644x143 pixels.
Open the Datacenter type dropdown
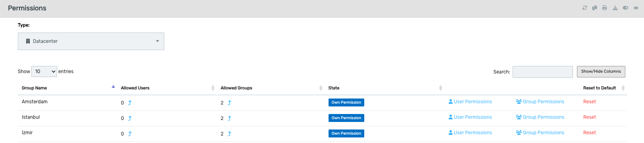91,41
